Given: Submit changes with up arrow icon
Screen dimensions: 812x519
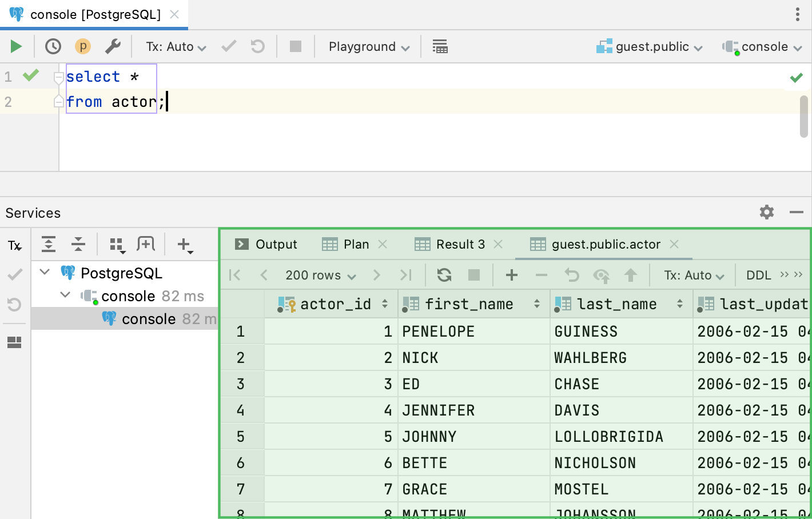Looking at the screenshot, I should [x=631, y=275].
